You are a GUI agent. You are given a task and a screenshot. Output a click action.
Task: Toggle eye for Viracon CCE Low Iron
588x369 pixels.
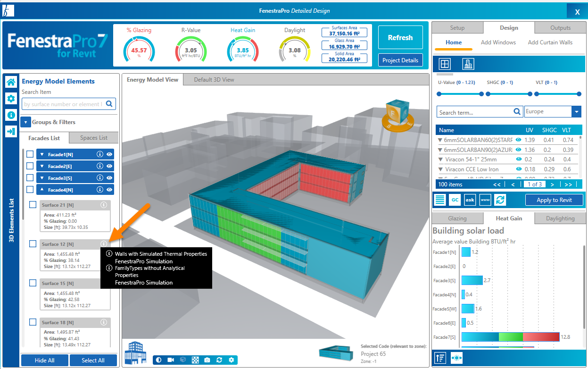click(x=519, y=169)
